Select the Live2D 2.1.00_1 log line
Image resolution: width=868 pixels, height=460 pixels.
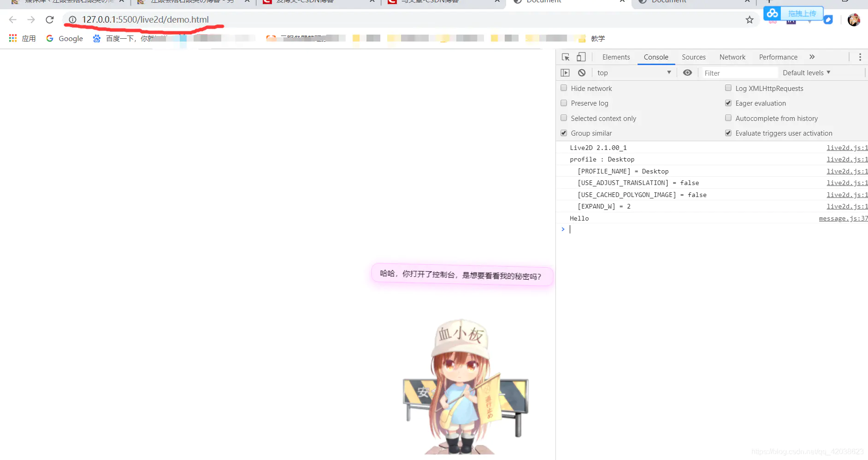pyautogui.click(x=598, y=148)
